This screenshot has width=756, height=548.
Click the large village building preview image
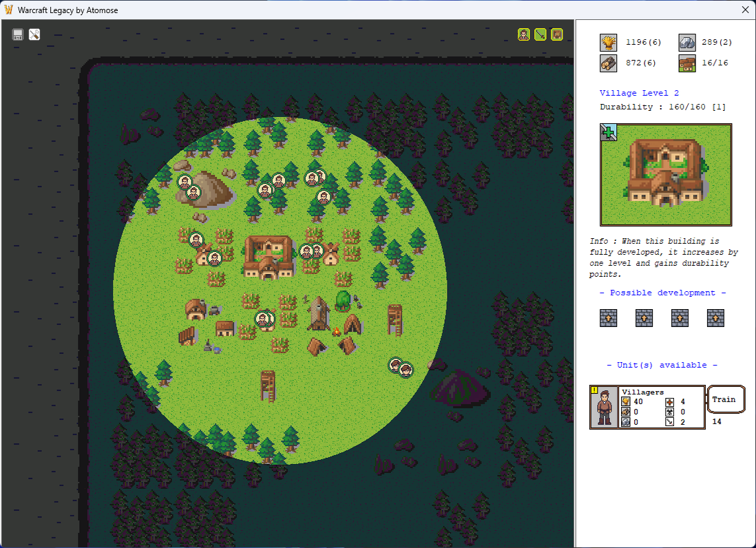coord(666,174)
